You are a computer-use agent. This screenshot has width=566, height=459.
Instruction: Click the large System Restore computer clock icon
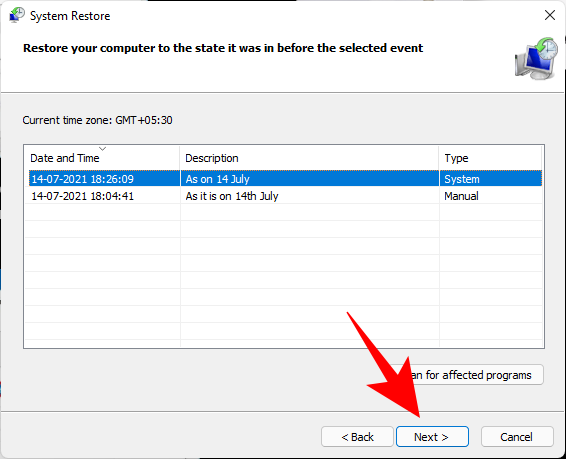[536, 58]
